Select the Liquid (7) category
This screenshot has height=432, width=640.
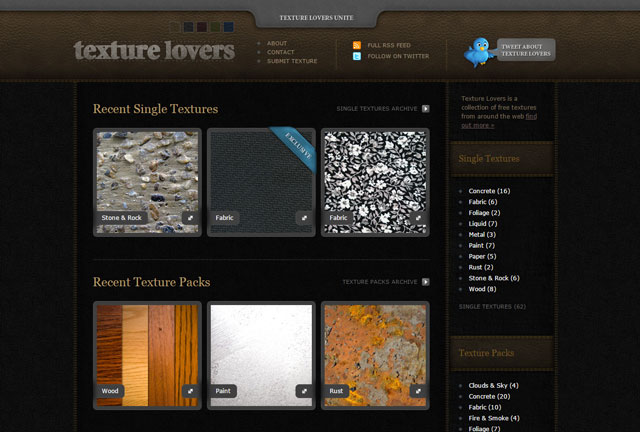pyautogui.click(x=483, y=224)
